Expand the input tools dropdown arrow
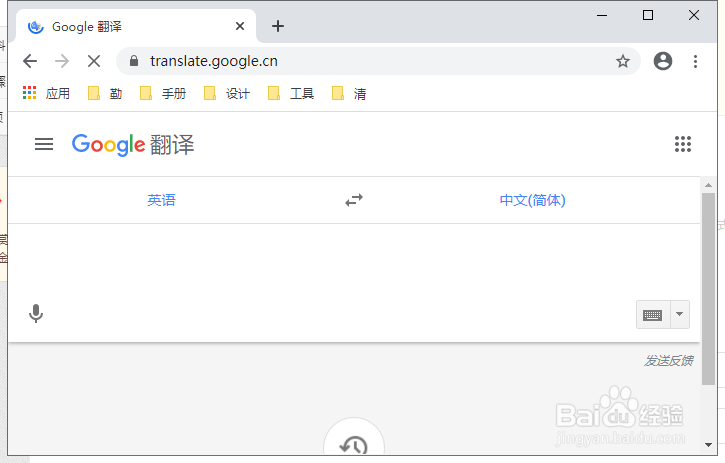Image resolution: width=725 pixels, height=463 pixels. (680, 315)
